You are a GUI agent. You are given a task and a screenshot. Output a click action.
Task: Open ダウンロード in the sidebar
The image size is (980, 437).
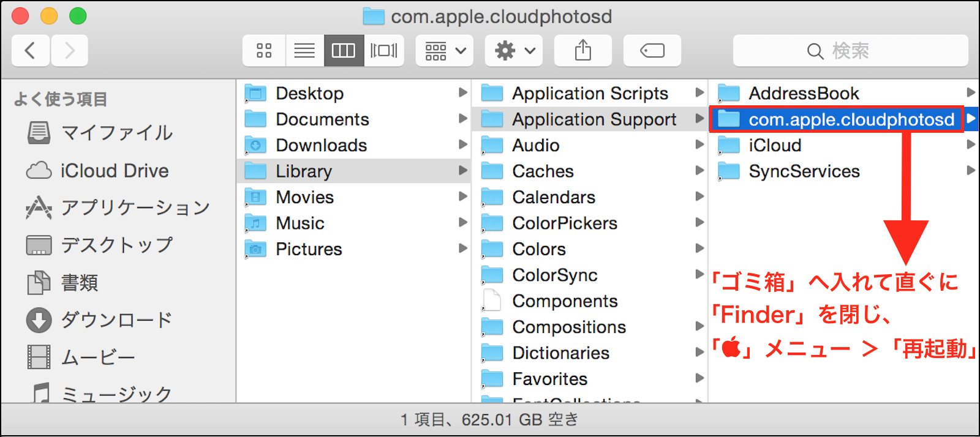coord(99,320)
